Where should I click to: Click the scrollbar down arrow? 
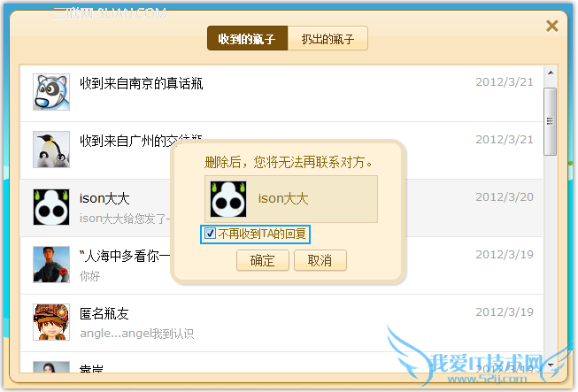point(551,365)
